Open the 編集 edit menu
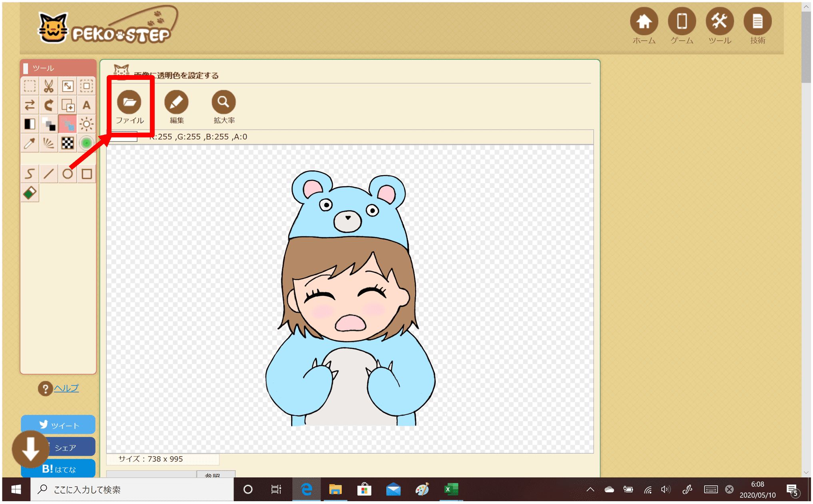The width and height of the screenshot is (813, 504). point(177,107)
